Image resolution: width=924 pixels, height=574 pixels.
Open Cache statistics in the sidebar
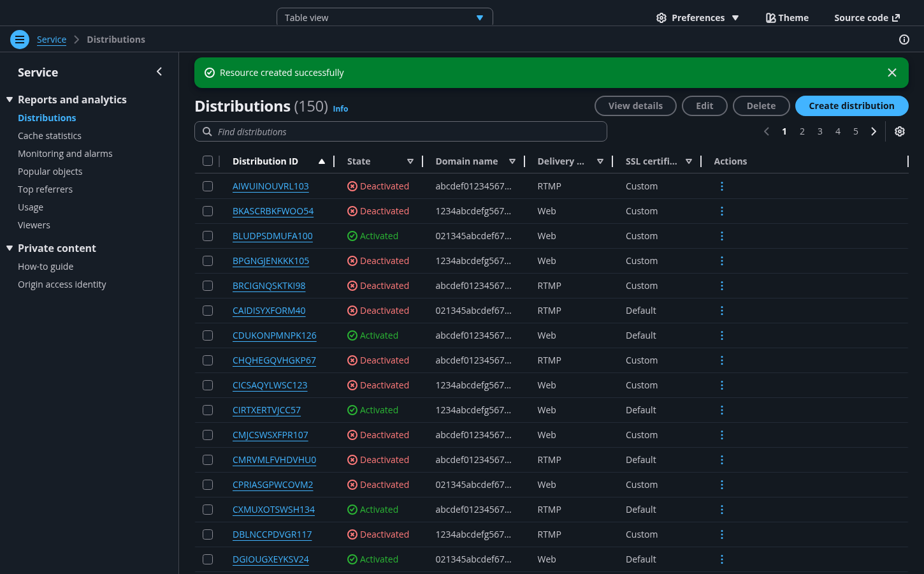50,136
